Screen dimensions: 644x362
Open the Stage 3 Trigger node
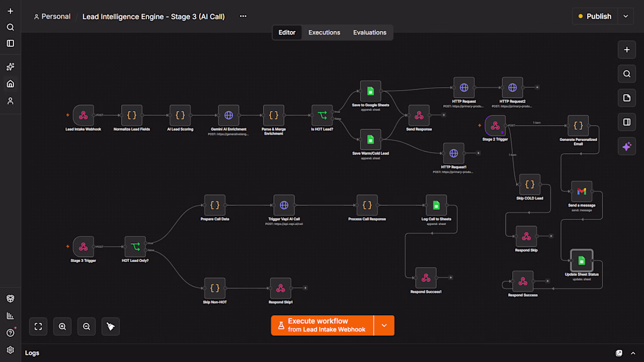click(x=83, y=247)
